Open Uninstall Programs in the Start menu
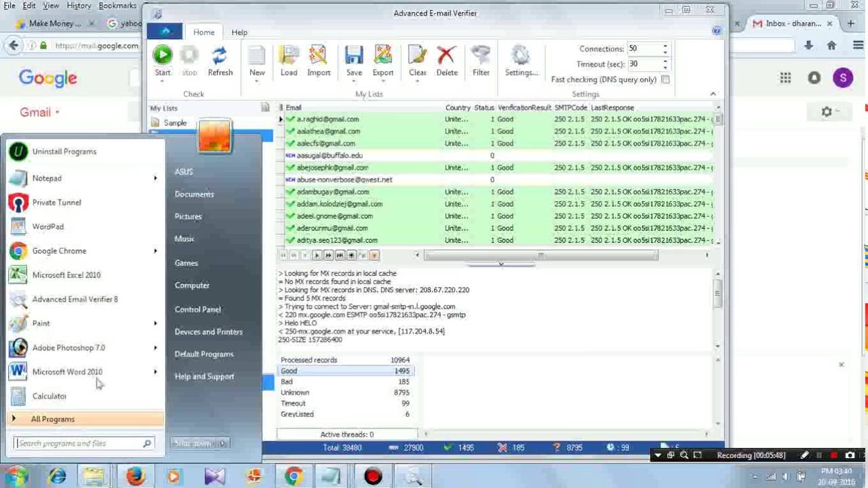 click(64, 151)
